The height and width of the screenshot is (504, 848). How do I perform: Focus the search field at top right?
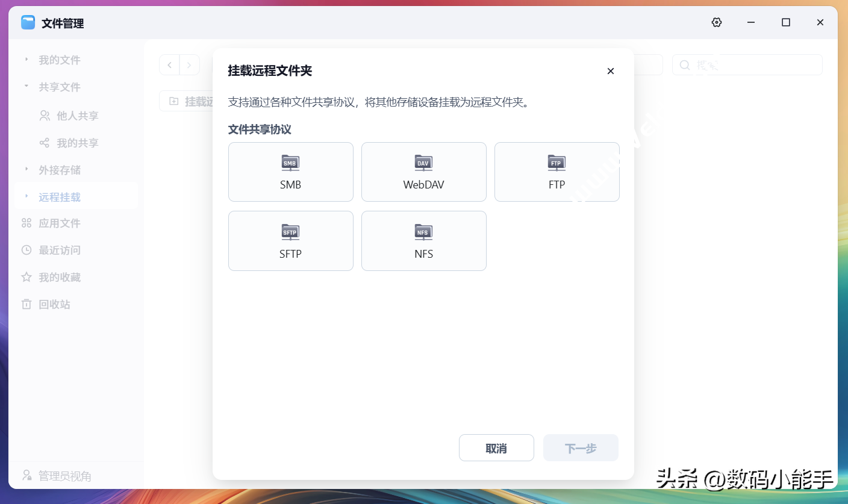(747, 65)
